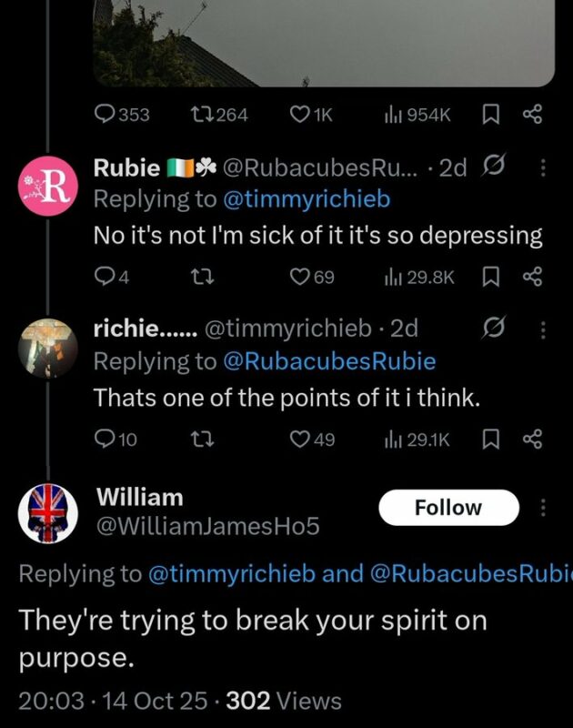This screenshot has height=728, width=573.
Task: Share richie's reply tweet
Action: 532,440
